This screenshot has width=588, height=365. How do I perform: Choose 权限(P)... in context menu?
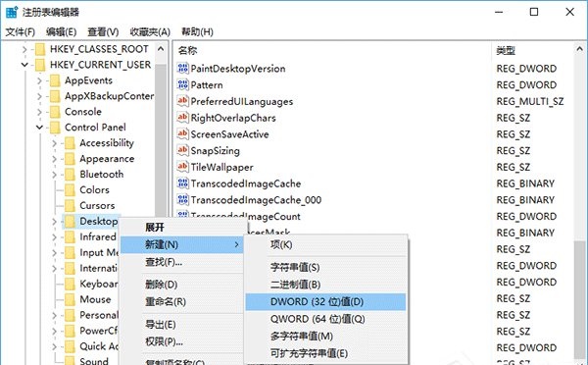182,341
